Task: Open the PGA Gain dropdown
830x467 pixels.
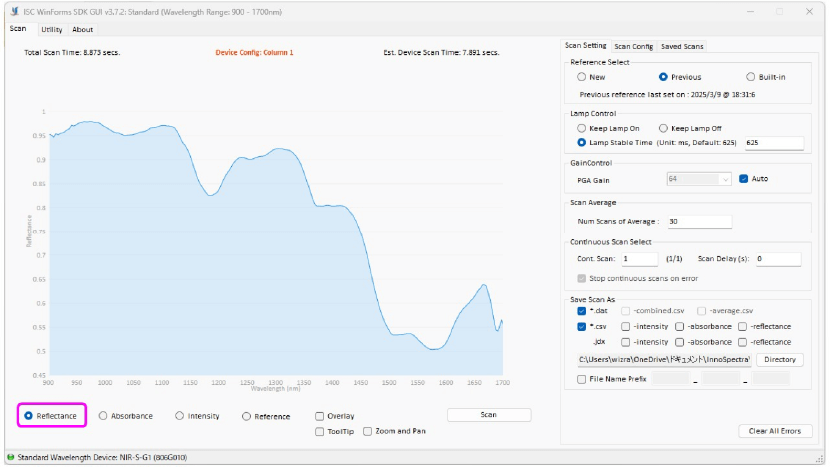Action: (x=699, y=179)
